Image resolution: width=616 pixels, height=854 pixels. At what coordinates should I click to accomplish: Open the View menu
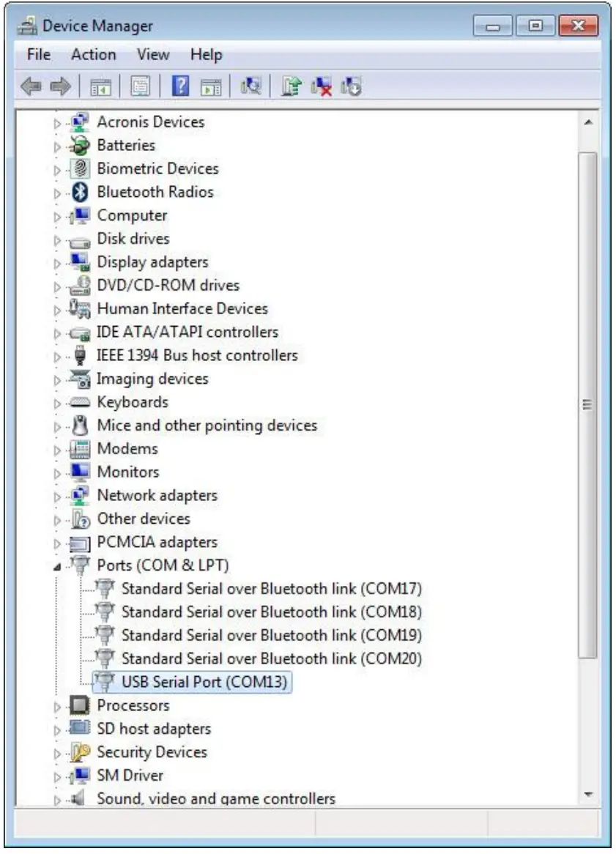(x=152, y=55)
